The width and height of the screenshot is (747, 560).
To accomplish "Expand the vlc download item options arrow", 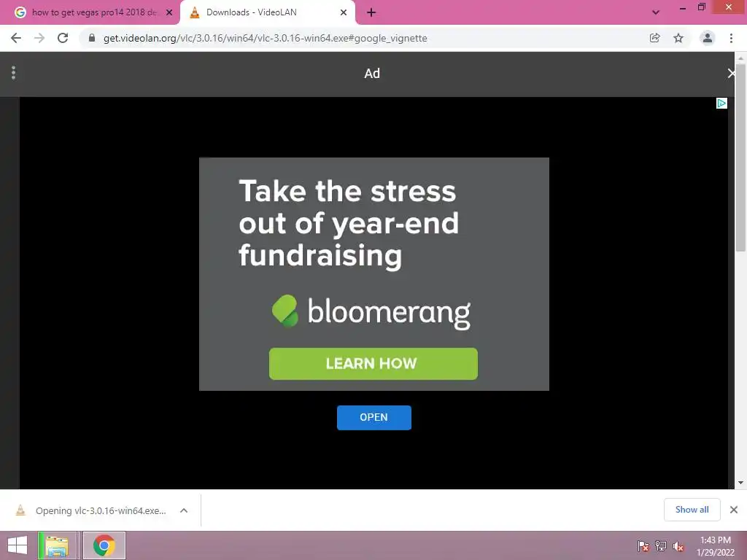I will click(x=184, y=510).
